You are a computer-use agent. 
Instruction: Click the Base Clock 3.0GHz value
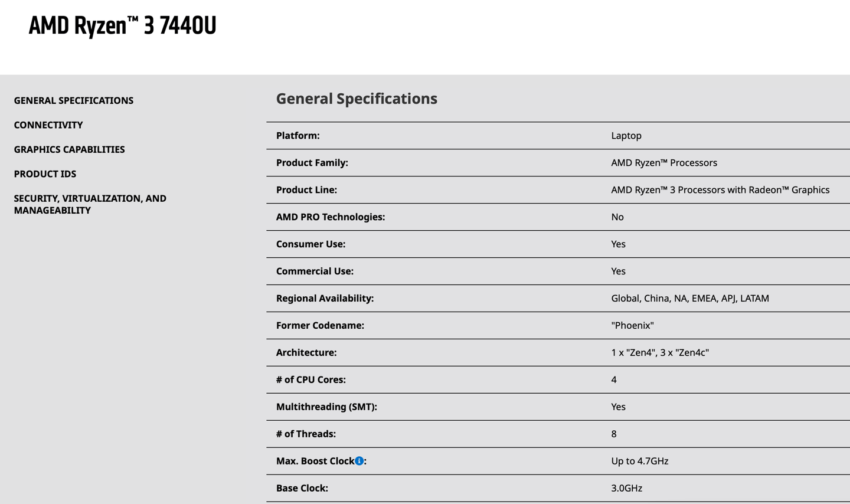627,488
